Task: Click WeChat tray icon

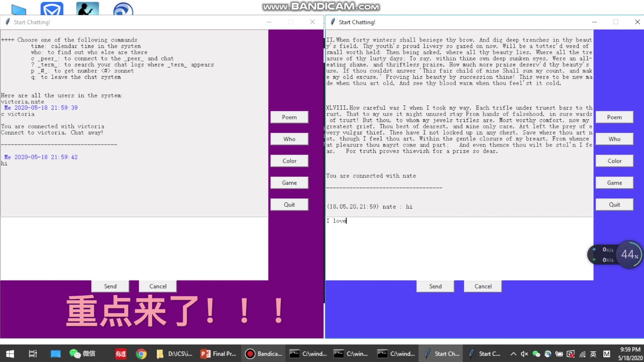Action: tap(536, 354)
